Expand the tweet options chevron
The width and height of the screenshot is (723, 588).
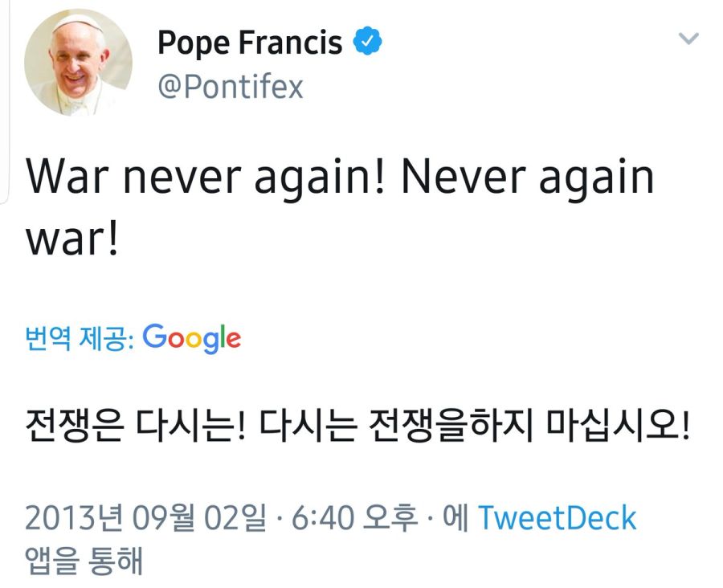688,39
